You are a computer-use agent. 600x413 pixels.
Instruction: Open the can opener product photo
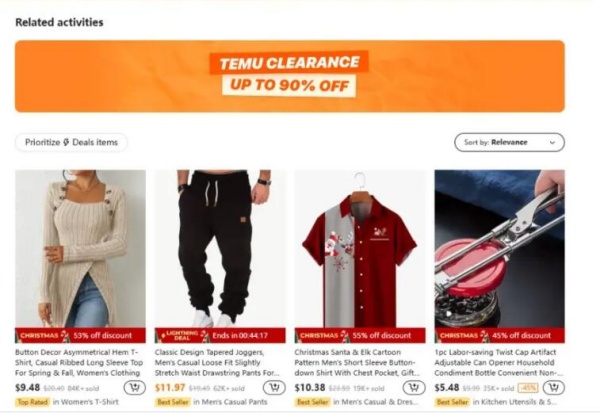[500, 249]
